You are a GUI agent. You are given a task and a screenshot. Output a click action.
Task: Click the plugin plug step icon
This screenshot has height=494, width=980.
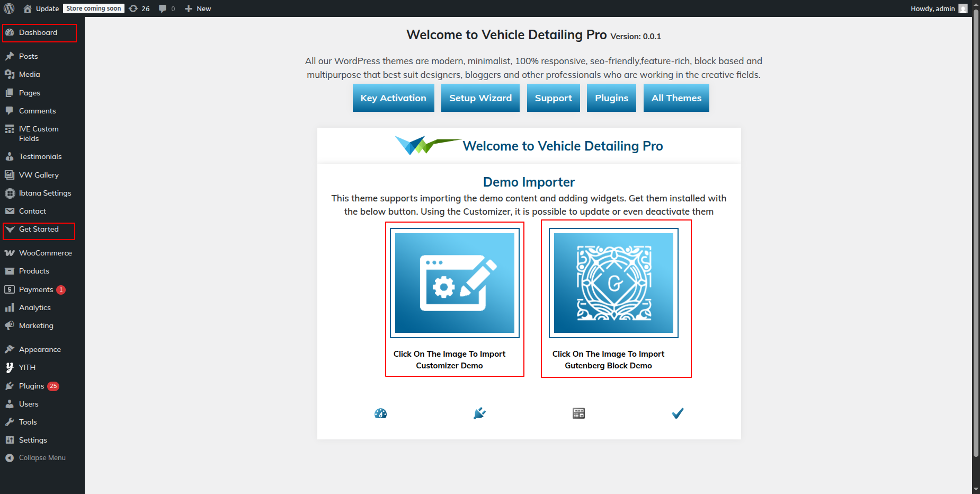[479, 413]
